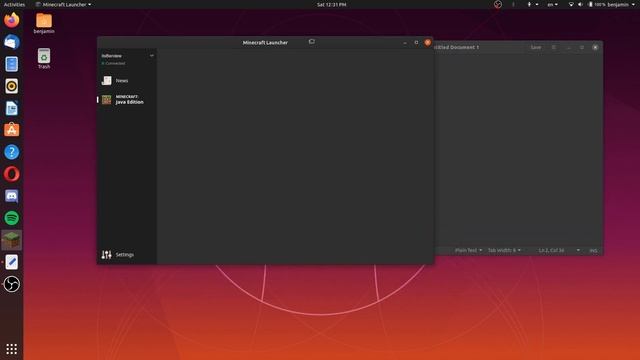Open Rhythmbox music player from dock
The image size is (640, 360).
coord(11,86)
